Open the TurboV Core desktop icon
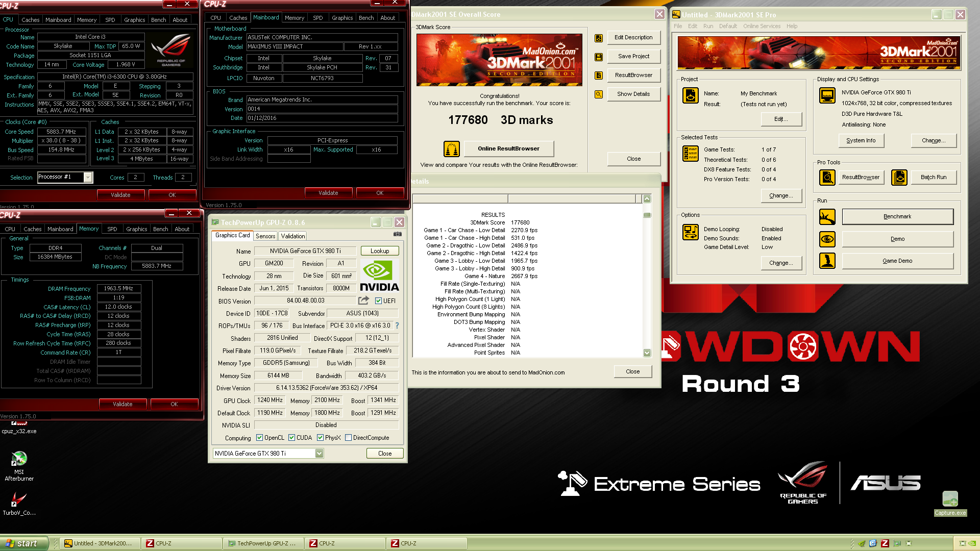The height and width of the screenshot is (551, 980). click(19, 504)
